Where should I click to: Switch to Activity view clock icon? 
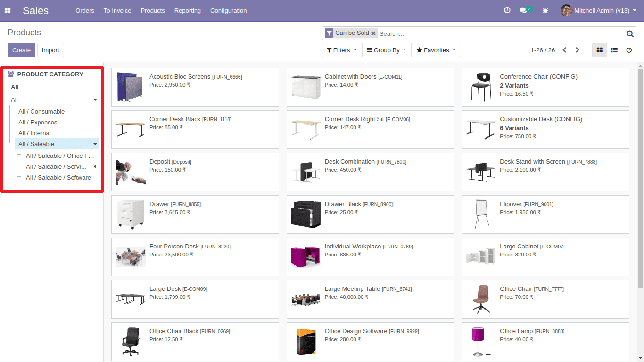pos(629,50)
